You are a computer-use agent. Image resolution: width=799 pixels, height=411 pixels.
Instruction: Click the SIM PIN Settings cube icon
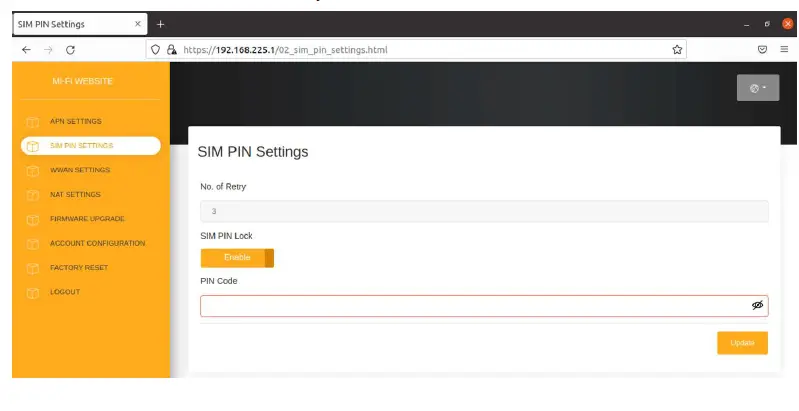[33, 146]
